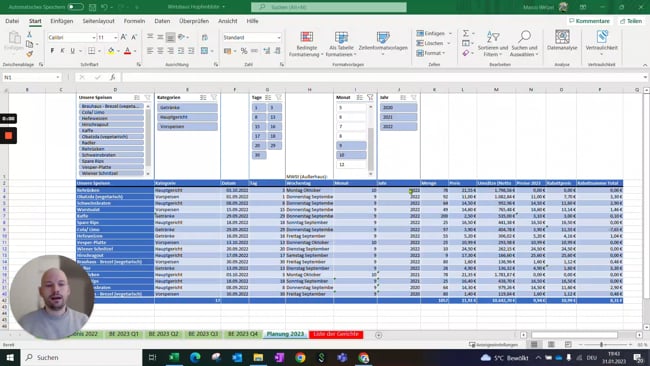Open Chrome from the Windows taskbar
This screenshot has width=650, height=366.
tap(301, 357)
